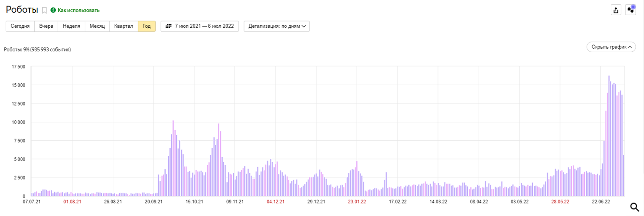Open the export/share icon button

[616, 10]
